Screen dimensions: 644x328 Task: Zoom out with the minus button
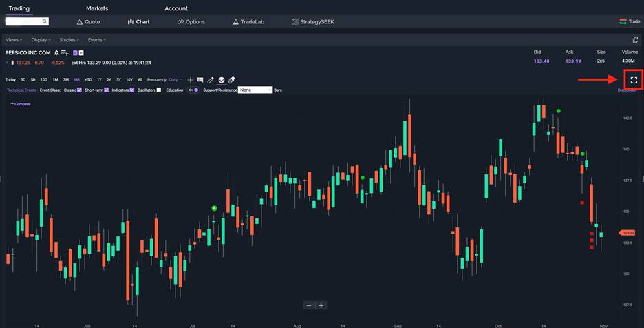(x=309, y=305)
